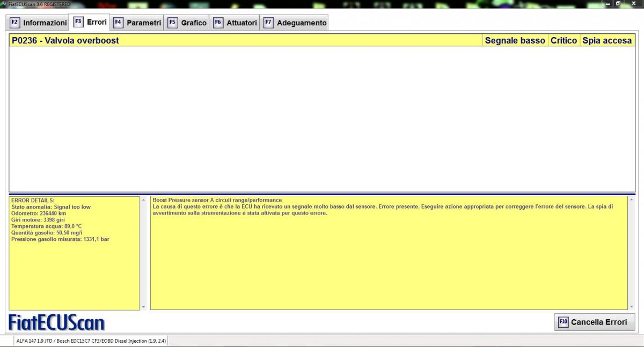
Task: Click the FiatECUScan app icon in the title bar
Action: (x=4, y=4)
